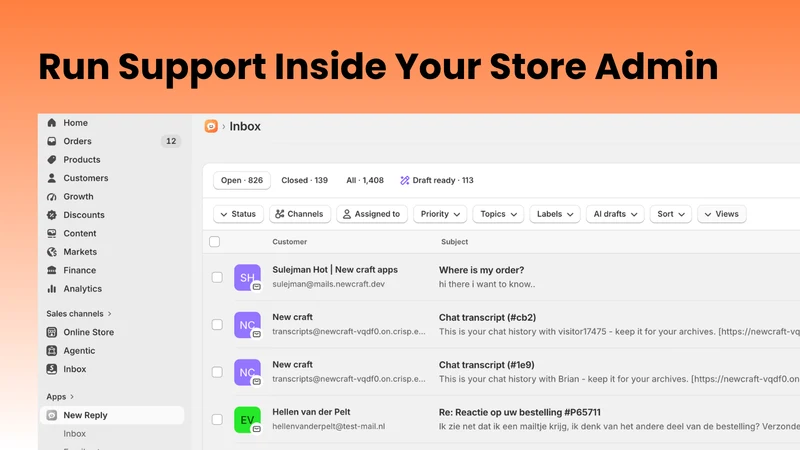800x450 pixels.
Task: Click the Online Store storefront icon
Action: (52, 332)
